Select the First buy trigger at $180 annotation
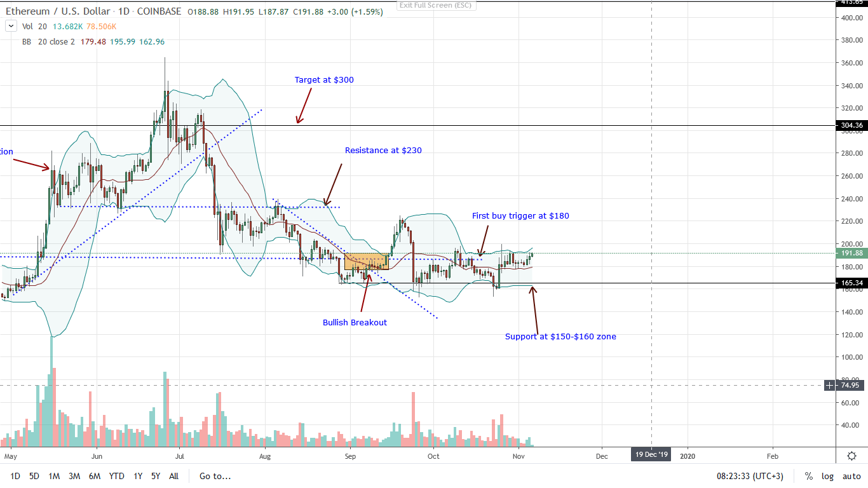Image resolution: width=868 pixels, height=488 pixels. [520, 216]
